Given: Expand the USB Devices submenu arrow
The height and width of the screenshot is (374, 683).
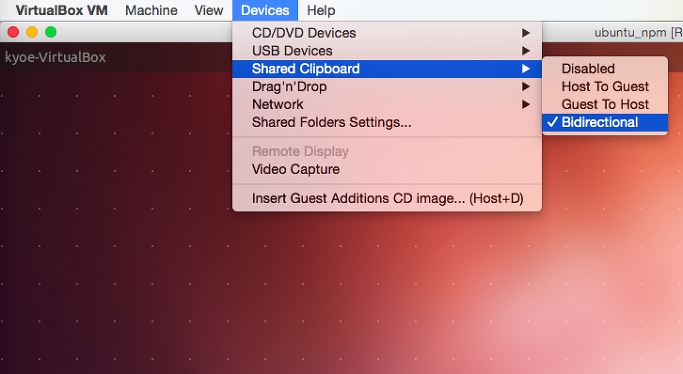Looking at the screenshot, I should (x=526, y=51).
